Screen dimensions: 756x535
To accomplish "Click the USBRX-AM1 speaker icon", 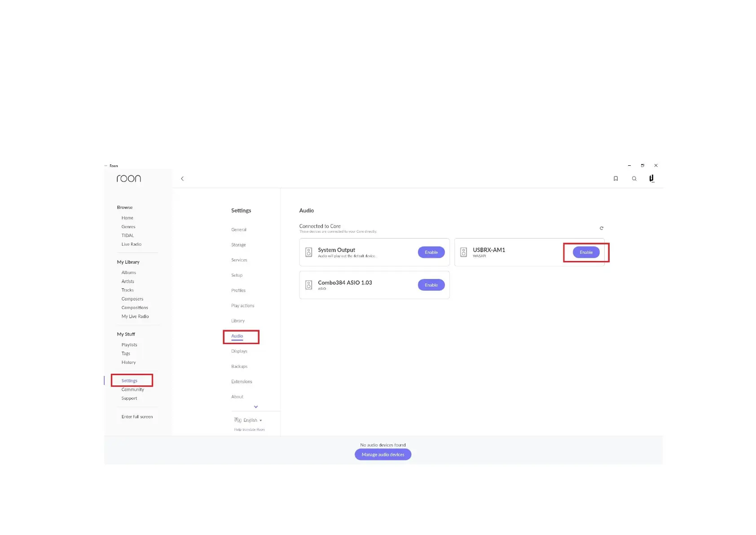I will point(464,252).
